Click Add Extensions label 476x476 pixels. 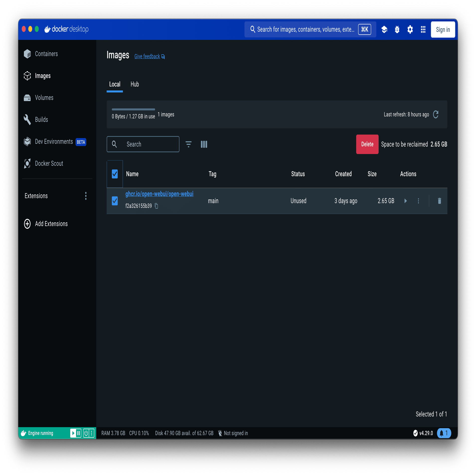(51, 224)
